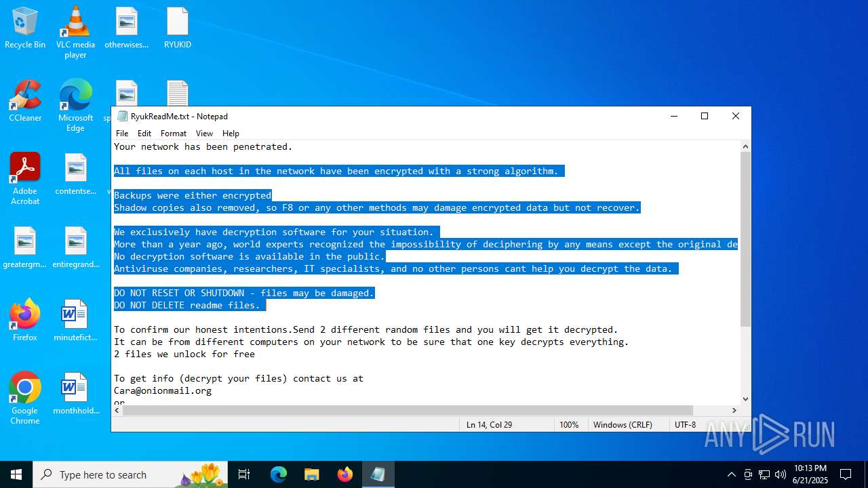Select the otherwises image file icon
The image size is (868, 488).
pos(126,28)
